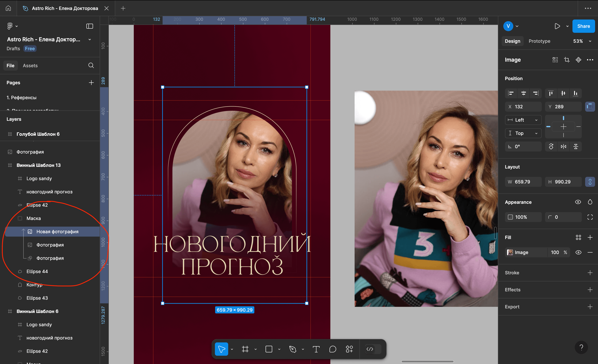Switch to the Prototype tab
This screenshot has width=598, height=364.
539,41
